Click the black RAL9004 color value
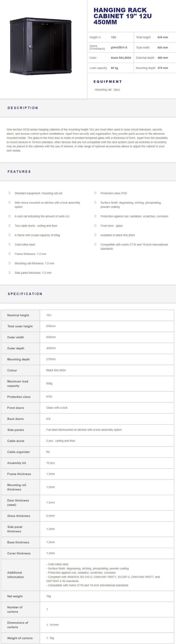The height and width of the screenshot is (644, 176). tap(121, 58)
